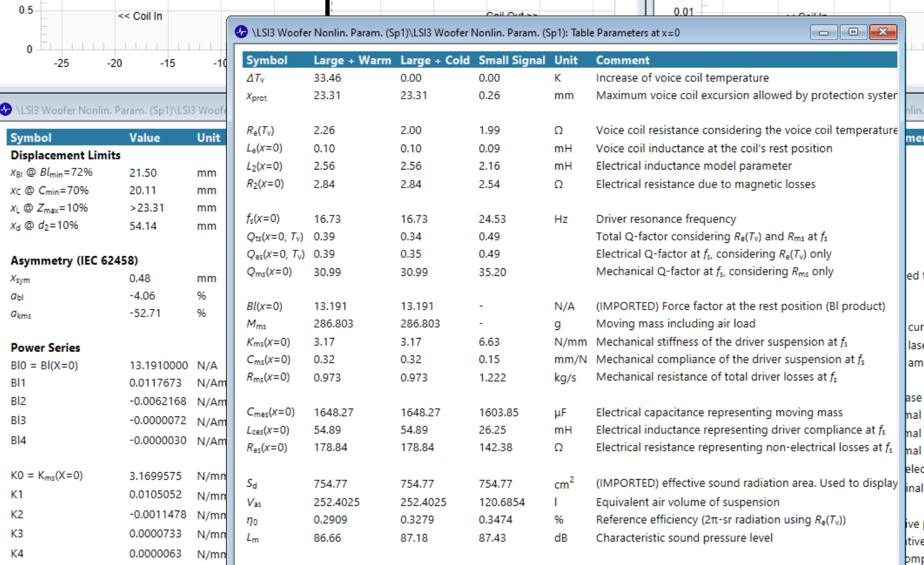Close the Table Parameters window

click(883, 32)
